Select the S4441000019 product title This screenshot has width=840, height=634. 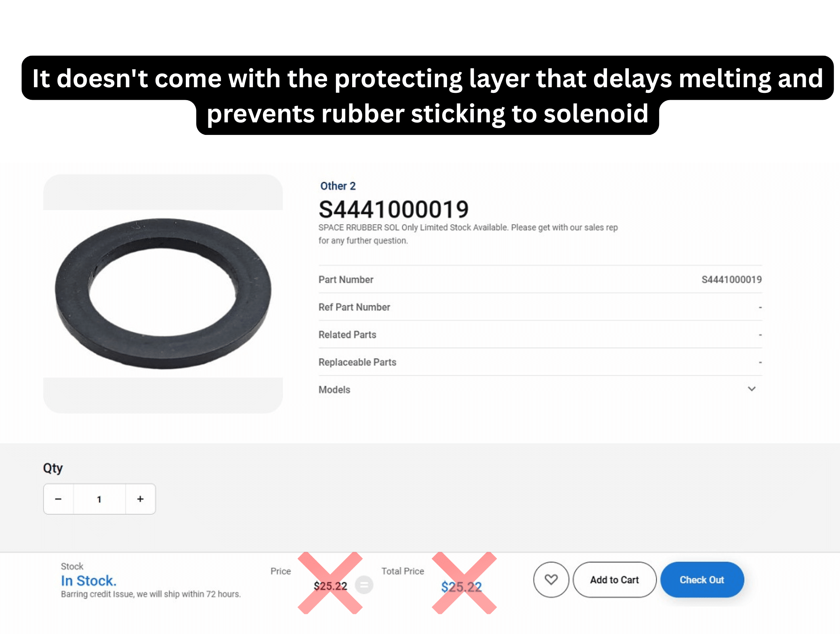tap(394, 209)
